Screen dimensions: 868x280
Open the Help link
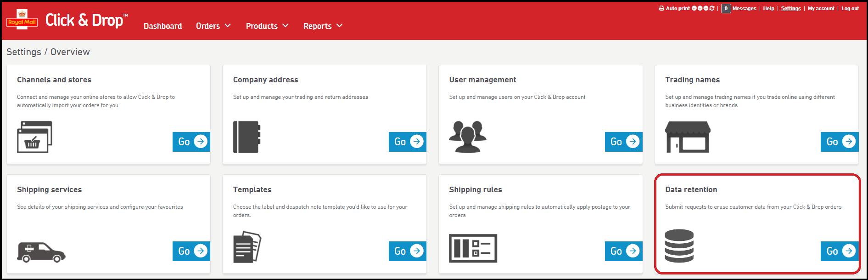(769, 8)
